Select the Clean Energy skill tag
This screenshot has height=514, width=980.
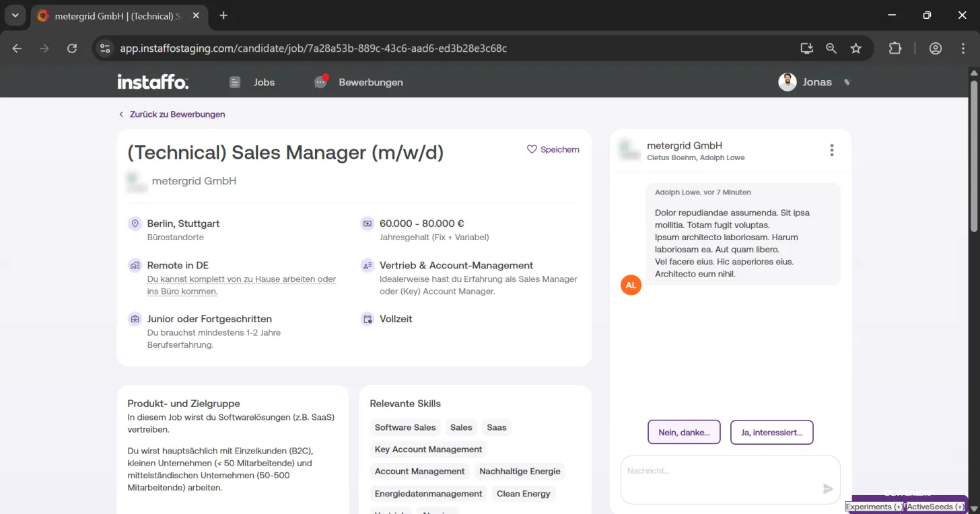pos(524,494)
